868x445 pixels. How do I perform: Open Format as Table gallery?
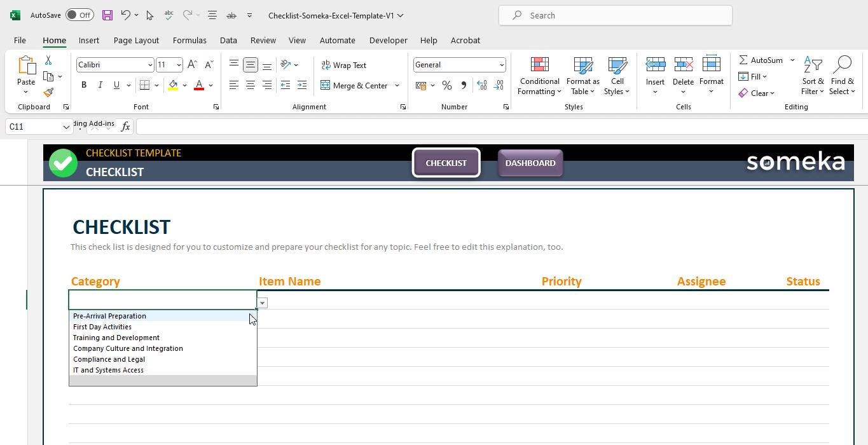click(583, 76)
